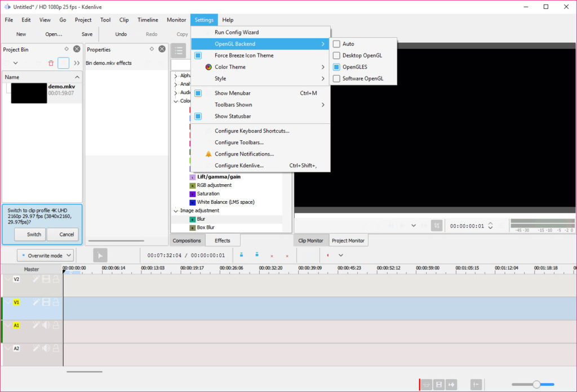Click the V2 track effects wand icon
This screenshot has height=392, width=577.
(x=35, y=279)
